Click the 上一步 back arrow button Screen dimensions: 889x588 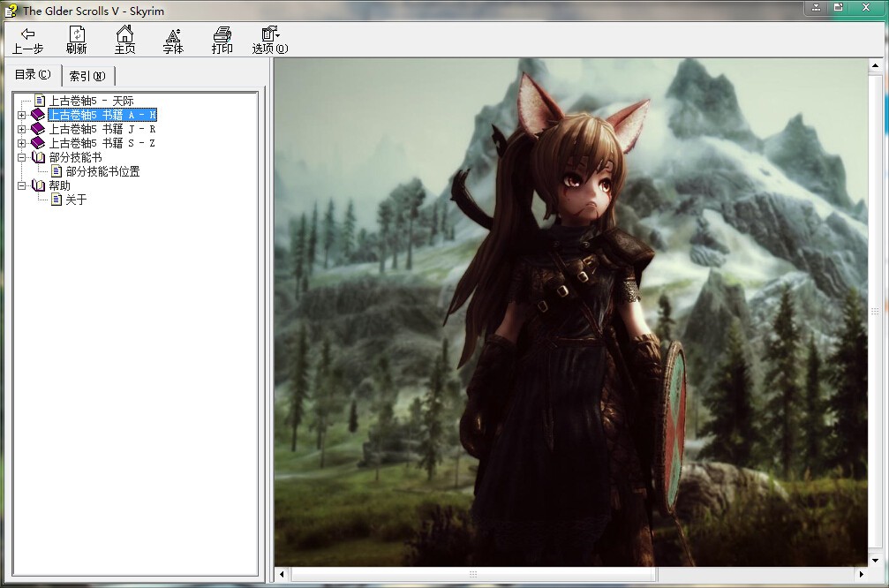(27, 40)
